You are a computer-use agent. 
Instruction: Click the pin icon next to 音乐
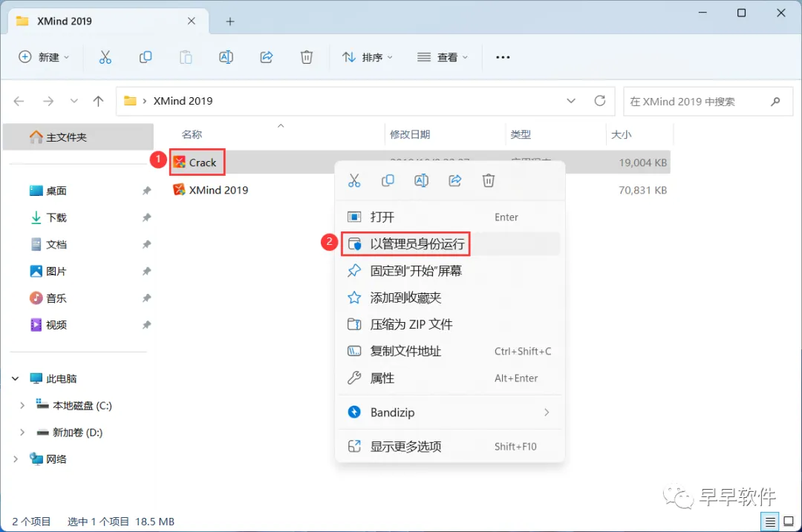click(147, 298)
